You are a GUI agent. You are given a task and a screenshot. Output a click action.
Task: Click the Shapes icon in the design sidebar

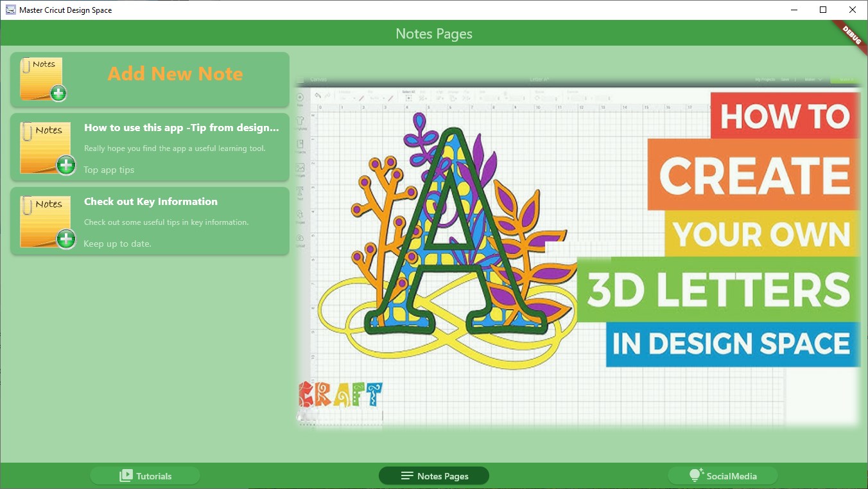tap(300, 213)
